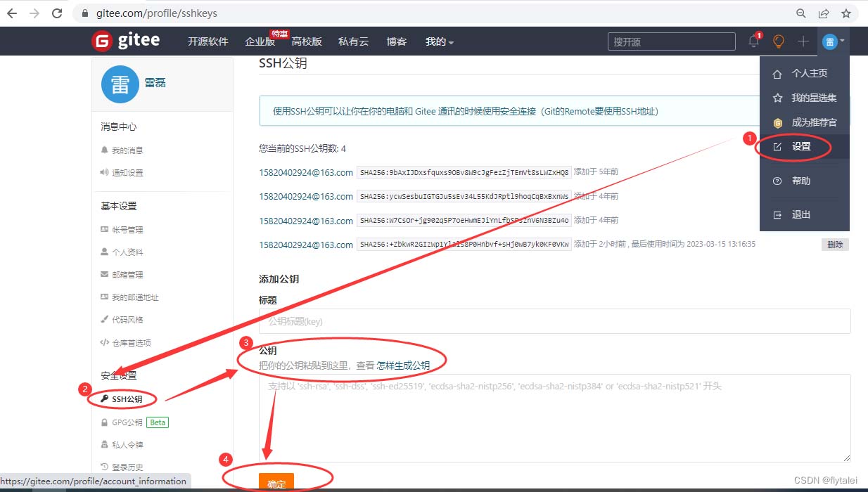Click the browser zoom magnifier icon
The height and width of the screenshot is (492, 868).
[x=801, y=13]
